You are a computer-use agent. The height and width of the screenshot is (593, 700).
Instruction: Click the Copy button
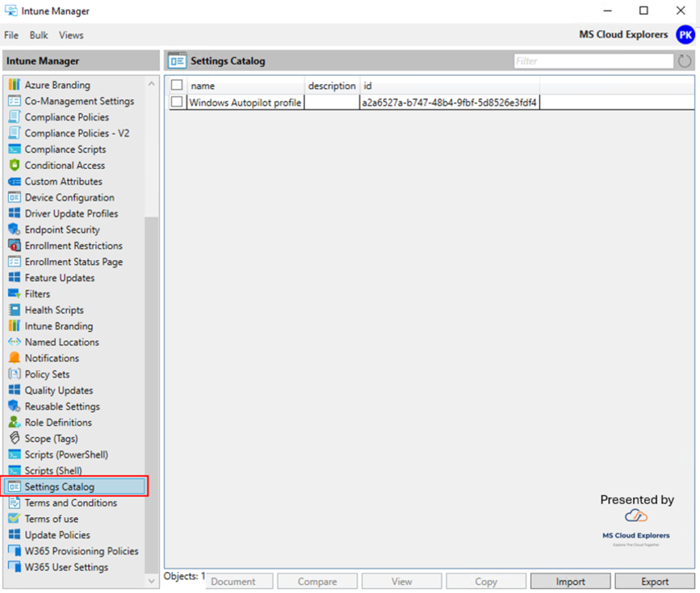(x=486, y=581)
